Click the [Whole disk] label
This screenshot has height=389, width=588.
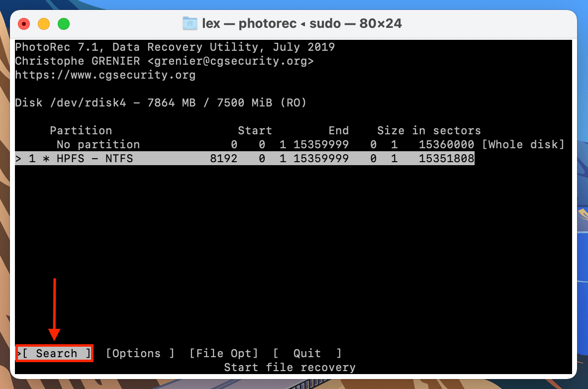(523, 144)
